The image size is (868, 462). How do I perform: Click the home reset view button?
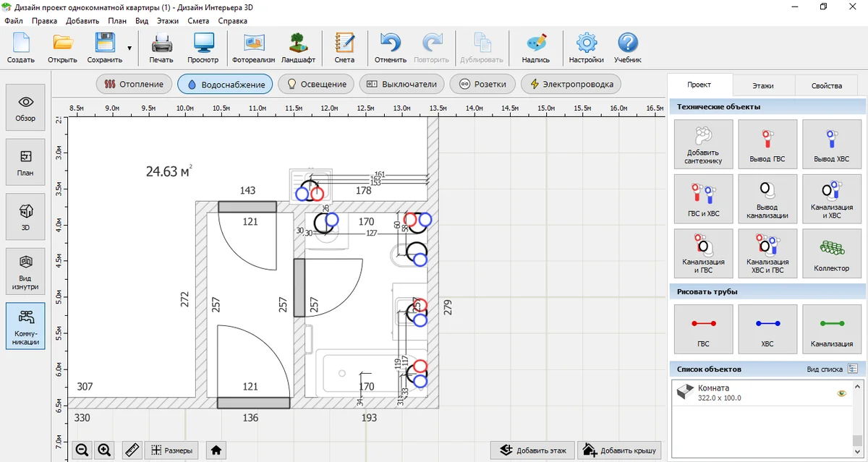coord(216,450)
